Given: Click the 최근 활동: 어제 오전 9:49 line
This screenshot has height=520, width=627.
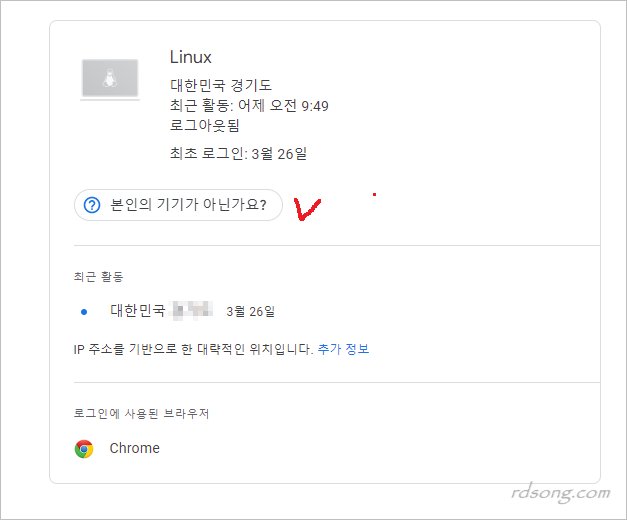Looking at the screenshot, I should point(250,105).
